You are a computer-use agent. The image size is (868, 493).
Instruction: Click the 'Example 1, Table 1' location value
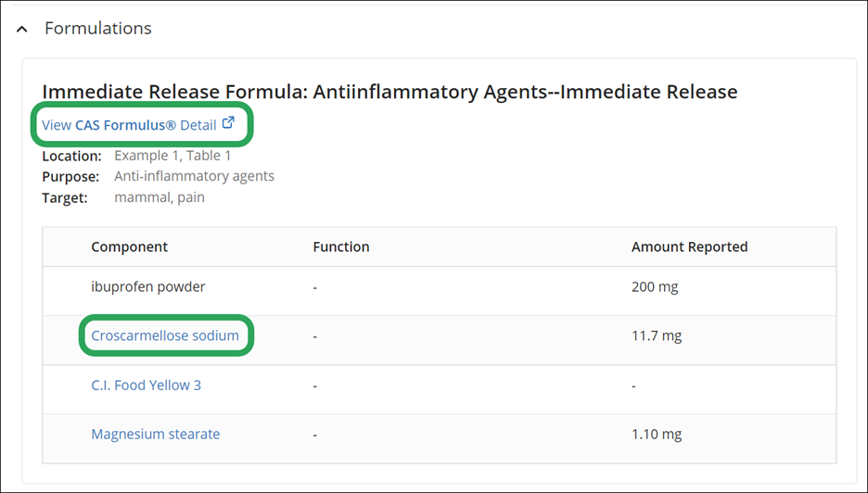pyautogui.click(x=172, y=156)
